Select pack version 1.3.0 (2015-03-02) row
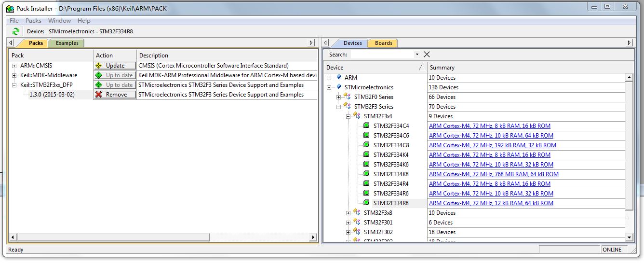The image size is (644, 266). pos(52,95)
